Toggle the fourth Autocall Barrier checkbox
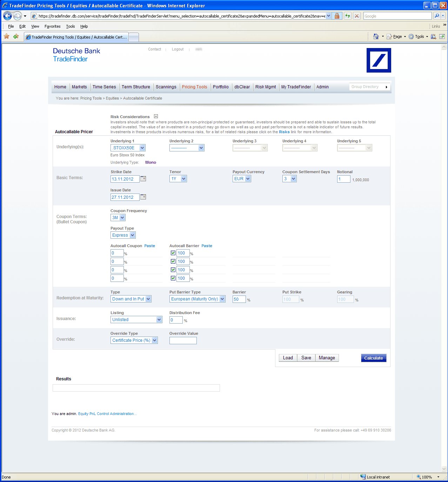Screen dimensions: 448x482 pos(173,278)
